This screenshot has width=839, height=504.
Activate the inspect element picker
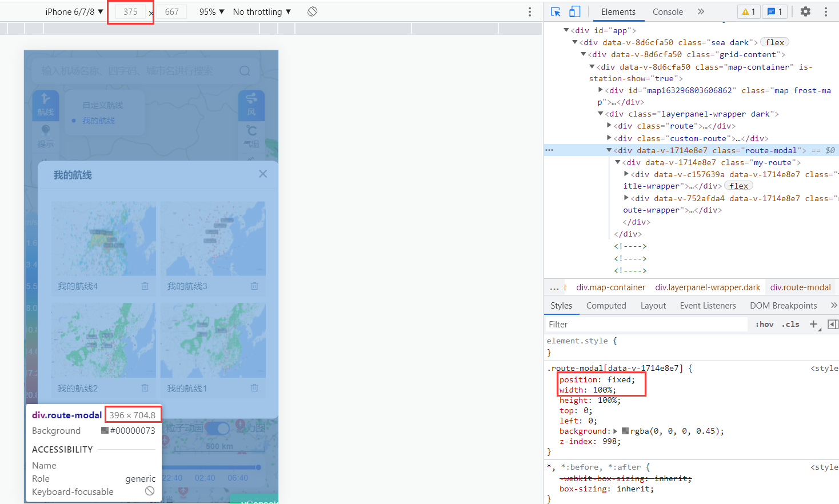click(x=556, y=11)
